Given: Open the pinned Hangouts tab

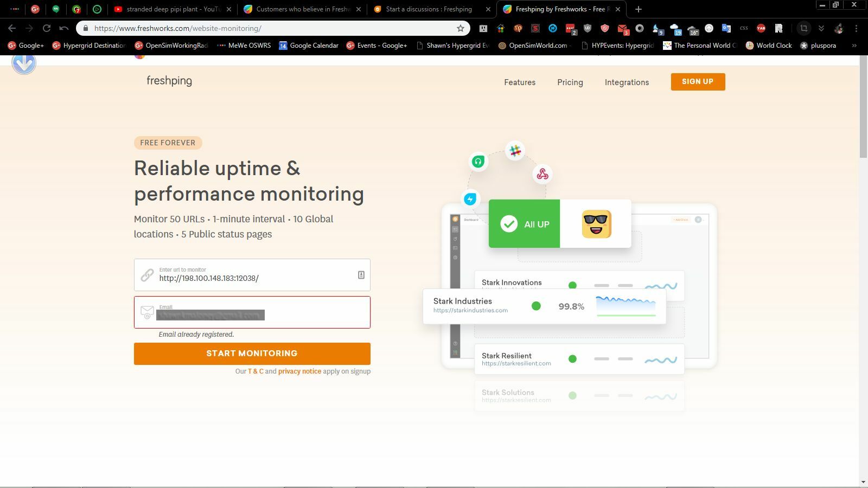Looking at the screenshot, I should point(56,9).
